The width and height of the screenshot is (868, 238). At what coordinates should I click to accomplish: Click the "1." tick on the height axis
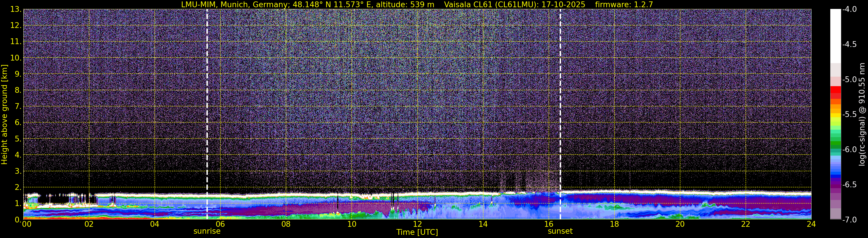click(18, 204)
